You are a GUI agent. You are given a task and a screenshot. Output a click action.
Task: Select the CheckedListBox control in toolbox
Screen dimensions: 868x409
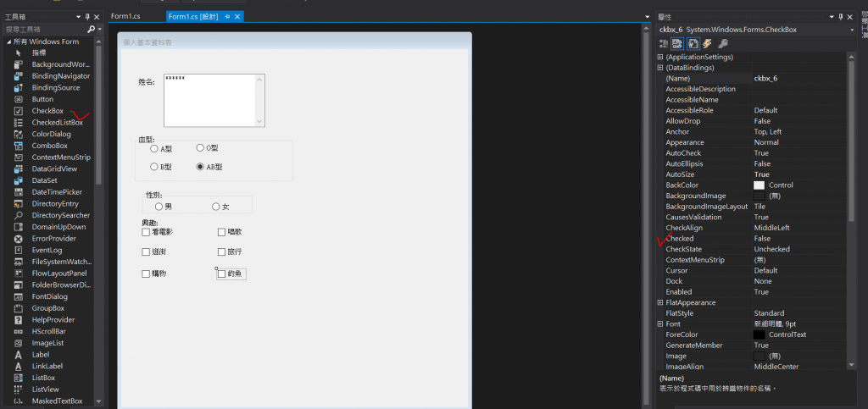pos(53,123)
